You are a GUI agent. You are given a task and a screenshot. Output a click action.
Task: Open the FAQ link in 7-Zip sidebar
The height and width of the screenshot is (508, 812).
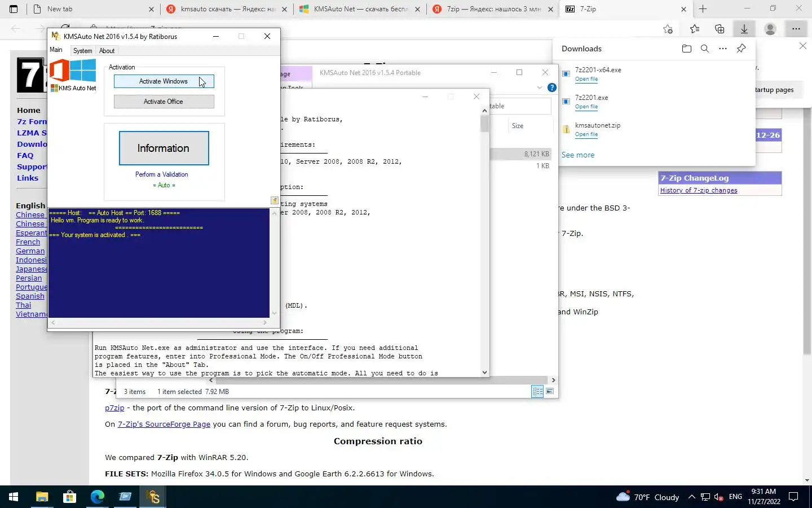coord(25,155)
